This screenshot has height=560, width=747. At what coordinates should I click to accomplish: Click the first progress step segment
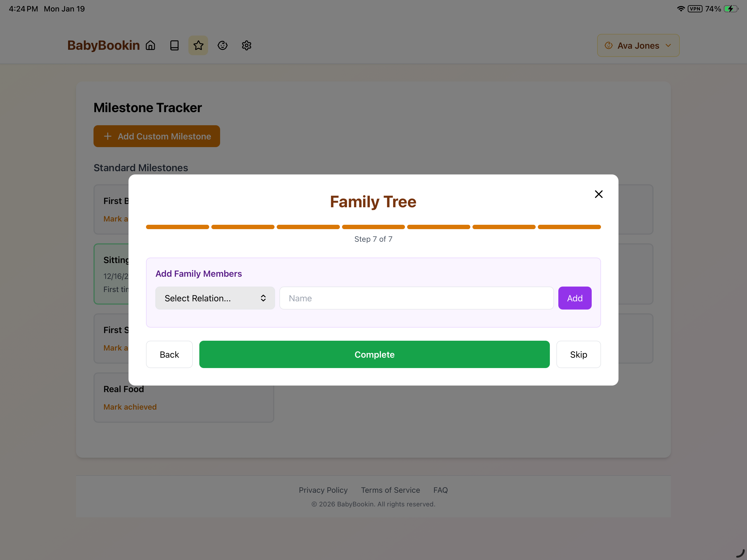coord(177,227)
